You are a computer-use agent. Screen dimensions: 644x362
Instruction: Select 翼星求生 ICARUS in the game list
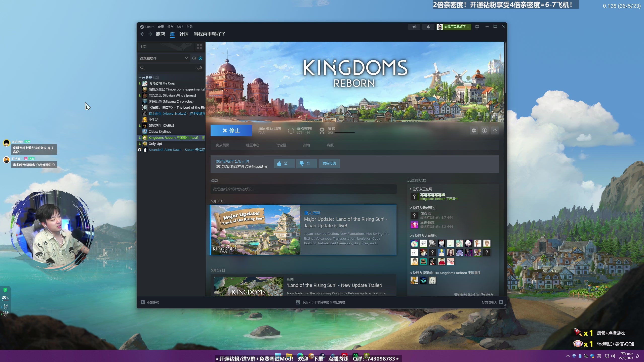coord(172,126)
